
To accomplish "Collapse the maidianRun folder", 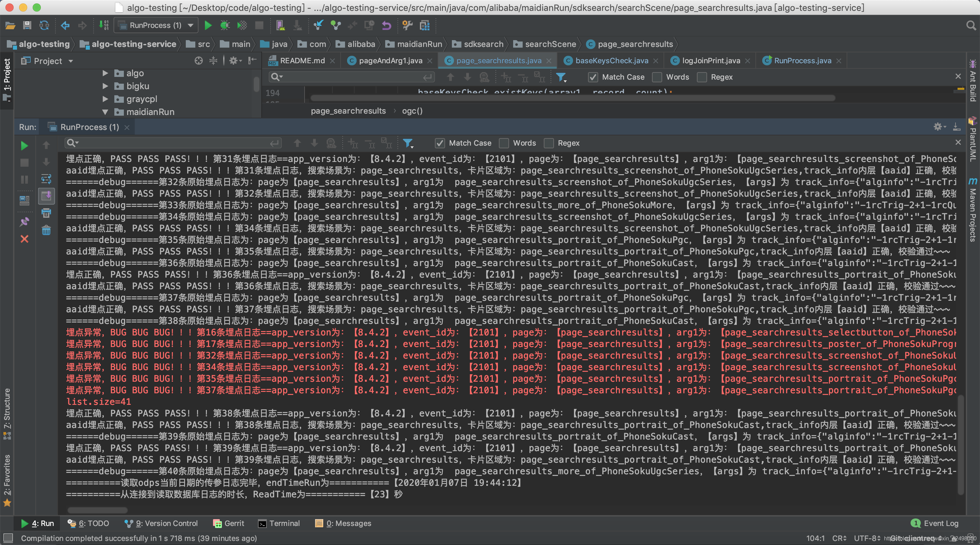I will click(105, 112).
